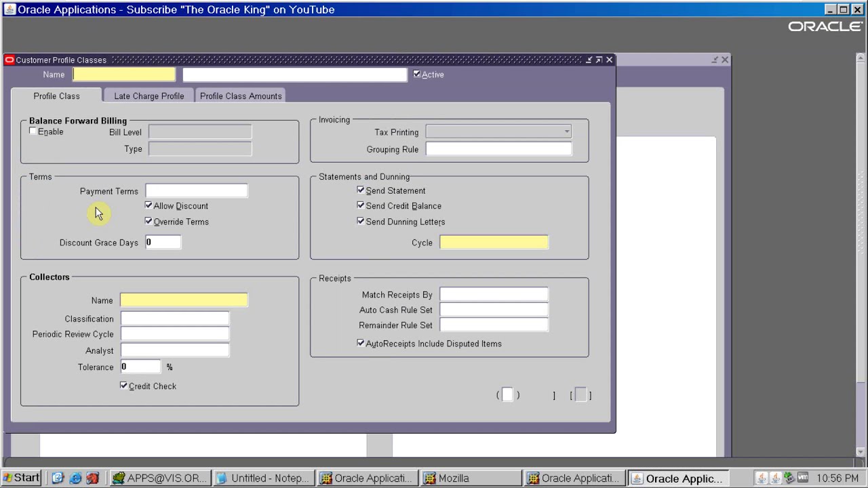Switch to Mozilla taskbar button
This screenshot has width=868, height=488.
(x=471, y=478)
